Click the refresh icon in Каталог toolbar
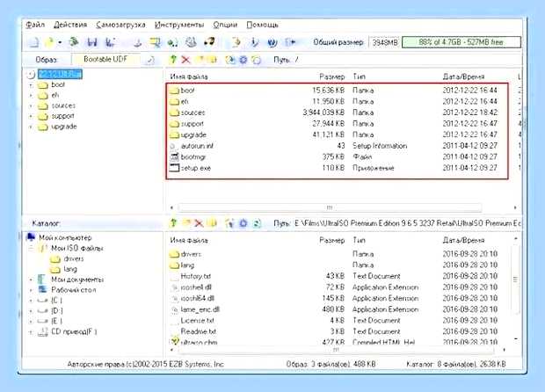This screenshot has height=392, width=545. (x=257, y=223)
